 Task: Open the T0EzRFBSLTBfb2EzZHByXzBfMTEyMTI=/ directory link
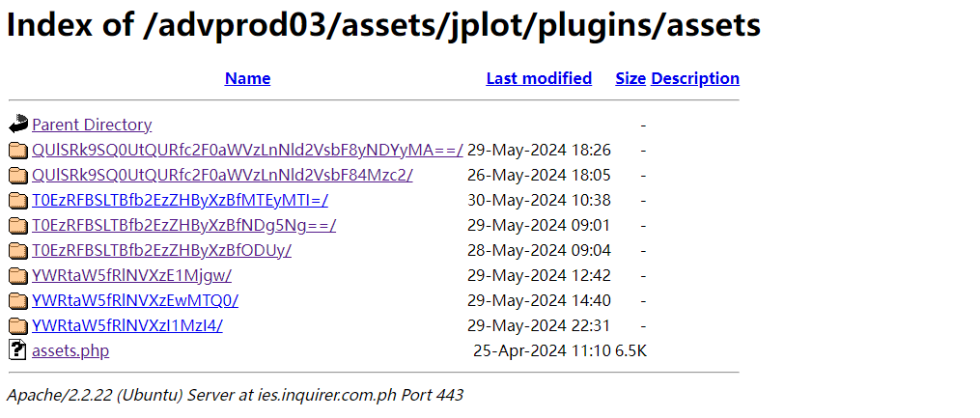coord(180,201)
